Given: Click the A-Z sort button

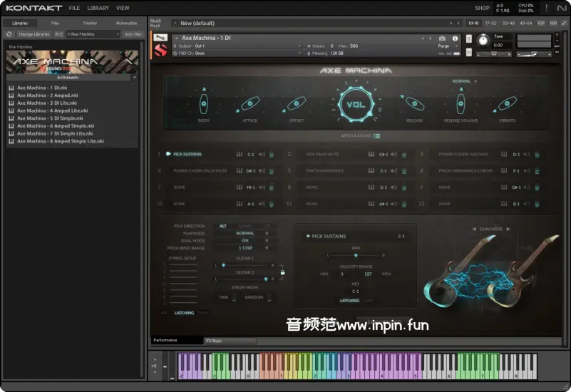Looking at the screenshot, I should (x=58, y=33).
